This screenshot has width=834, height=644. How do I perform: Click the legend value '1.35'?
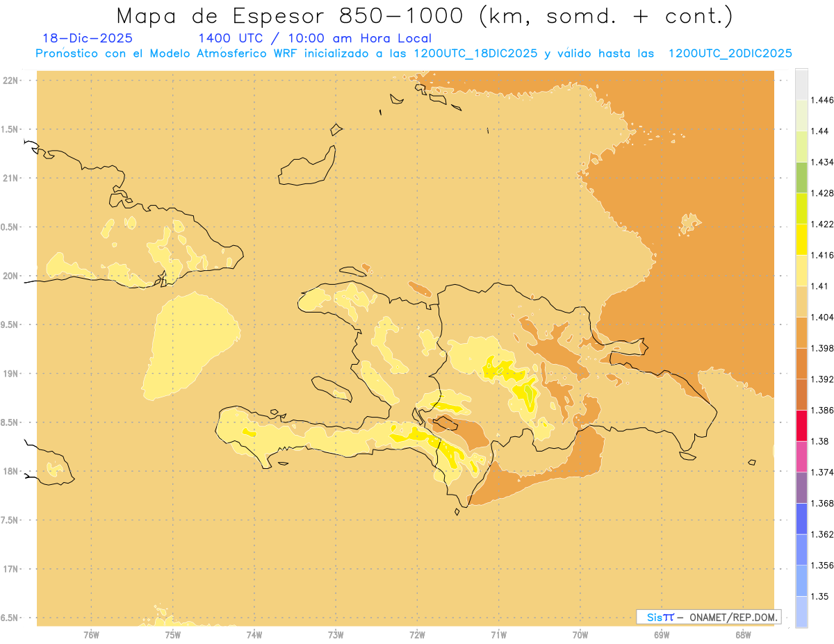tap(819, 596)
